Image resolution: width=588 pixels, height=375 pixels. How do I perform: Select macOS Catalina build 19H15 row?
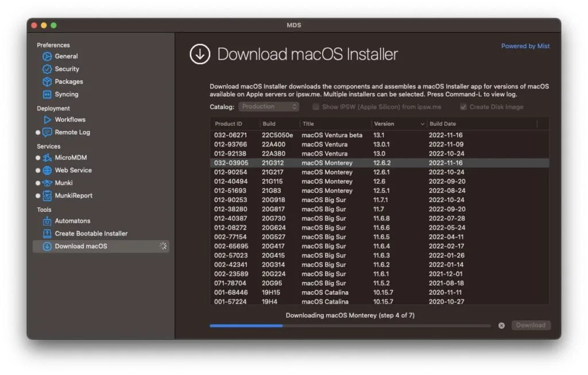pyautogui.click(x=380, y=292)
